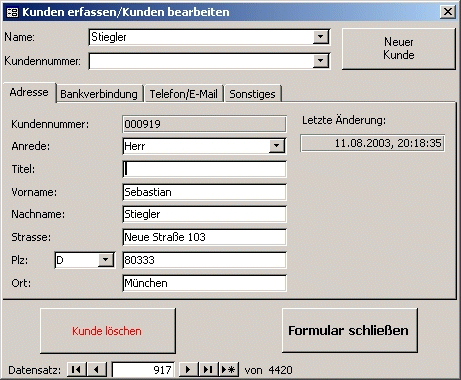Click the Name combo box text Stiegler
Viewport: 461px width, 380px height.
point(109,37)
